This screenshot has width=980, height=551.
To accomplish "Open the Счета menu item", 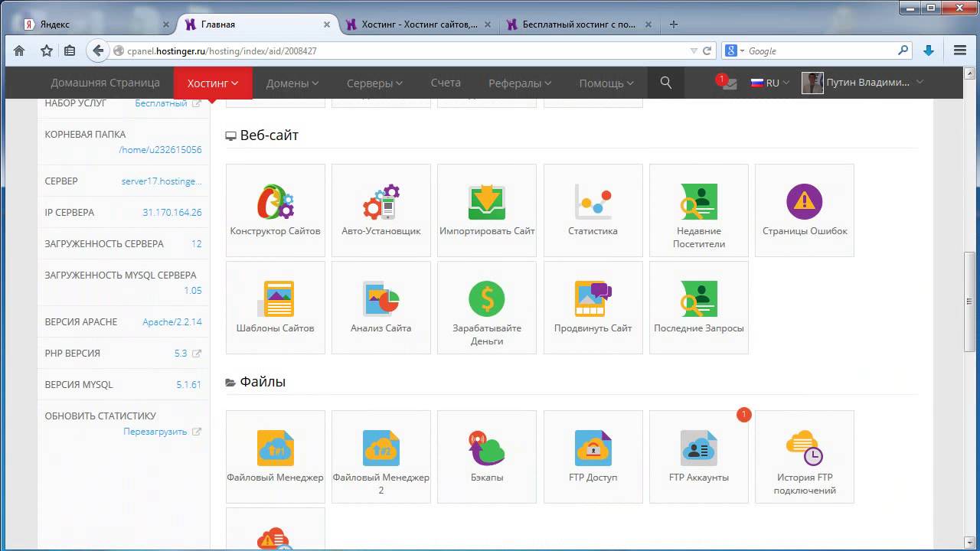I will (x=446, y=83).
